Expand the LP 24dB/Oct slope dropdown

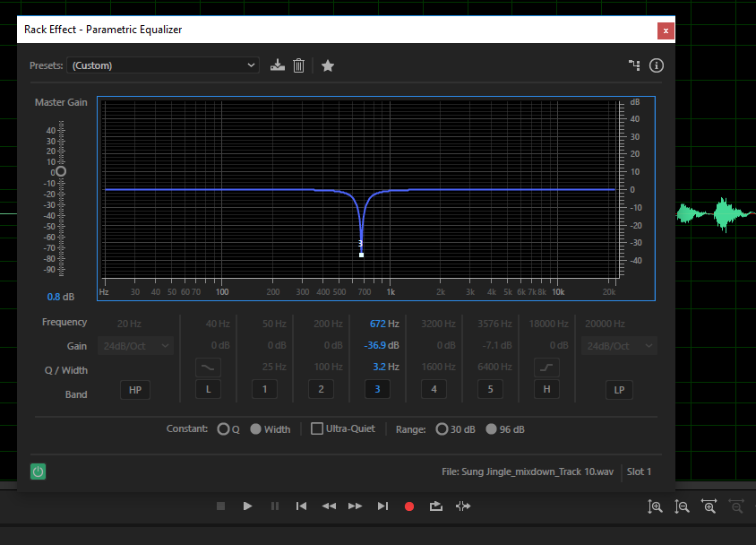click(619, 346)
